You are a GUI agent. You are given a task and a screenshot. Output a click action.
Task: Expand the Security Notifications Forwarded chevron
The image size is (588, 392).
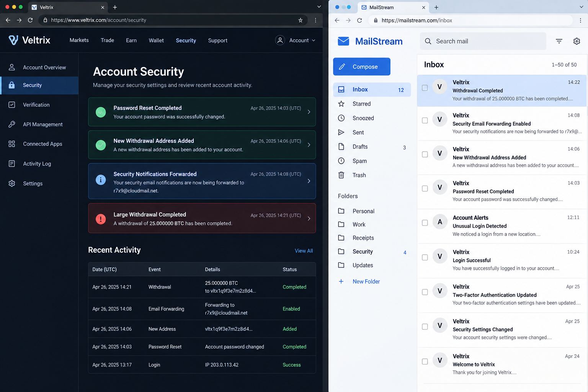(309, 181)
